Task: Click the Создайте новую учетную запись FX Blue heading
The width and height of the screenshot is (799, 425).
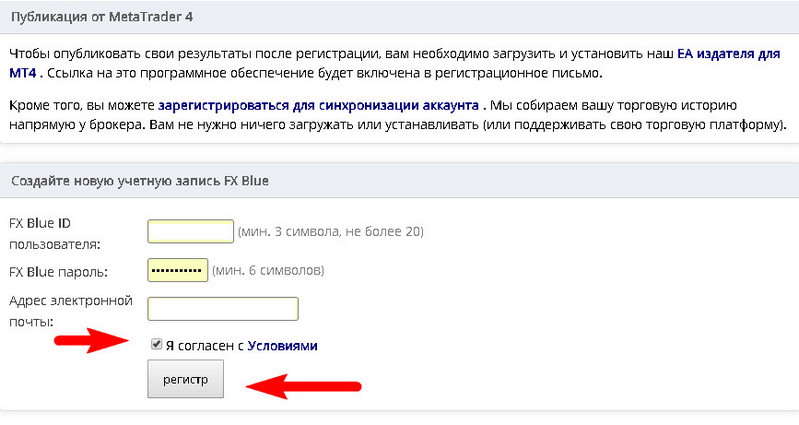Action: pos(140,181)
